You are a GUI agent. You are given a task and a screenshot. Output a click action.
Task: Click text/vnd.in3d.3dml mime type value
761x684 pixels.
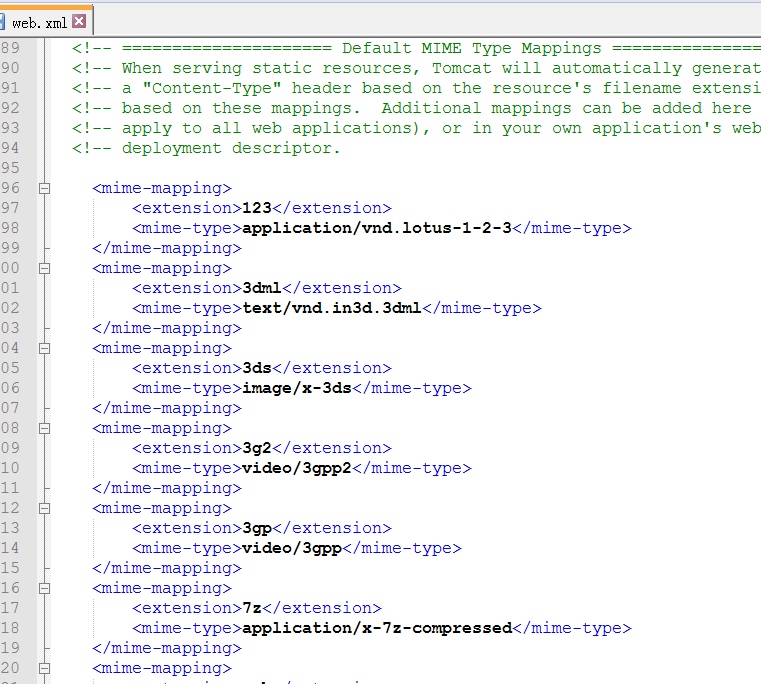332,308
